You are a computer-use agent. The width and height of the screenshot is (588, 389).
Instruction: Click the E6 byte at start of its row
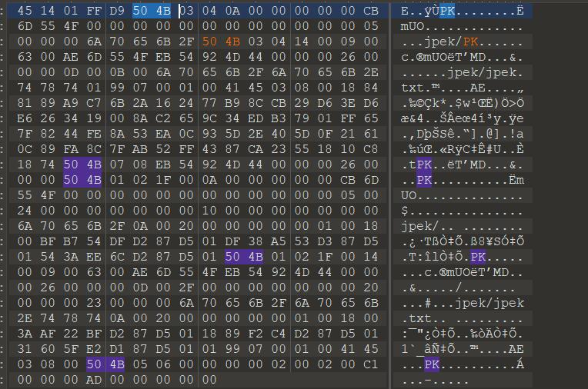tap(27, 118)
